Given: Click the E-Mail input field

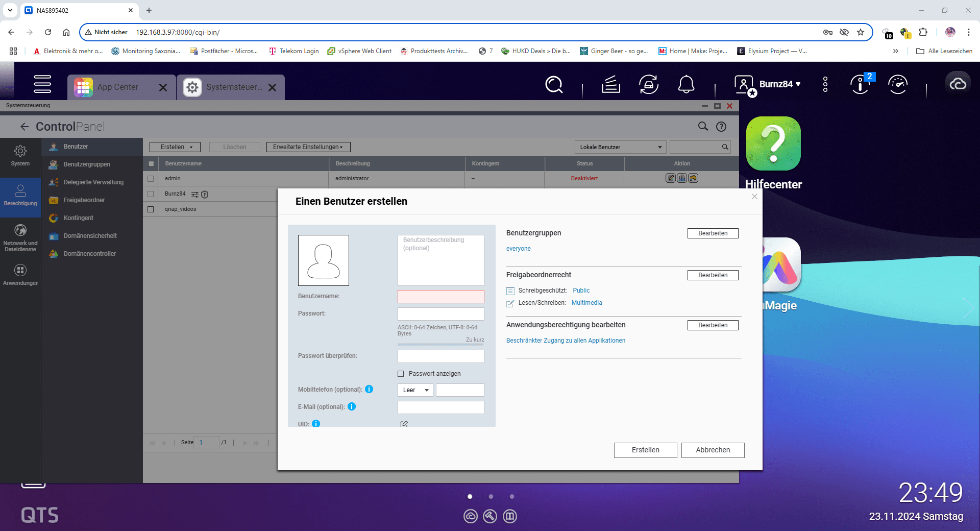Looking at the screenshot, I should point(441,407).
